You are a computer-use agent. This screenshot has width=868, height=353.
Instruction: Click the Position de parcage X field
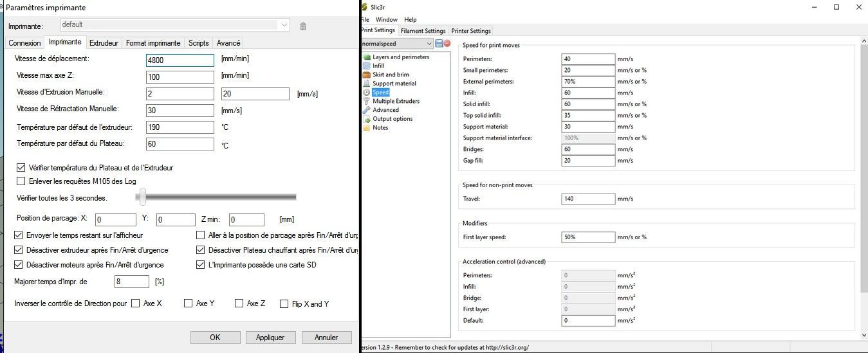pyautogui.click(x=116, y=220)
